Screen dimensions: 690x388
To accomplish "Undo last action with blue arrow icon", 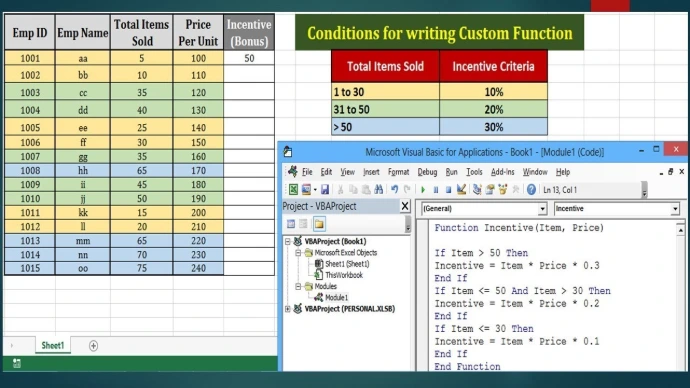I will 394,190.
